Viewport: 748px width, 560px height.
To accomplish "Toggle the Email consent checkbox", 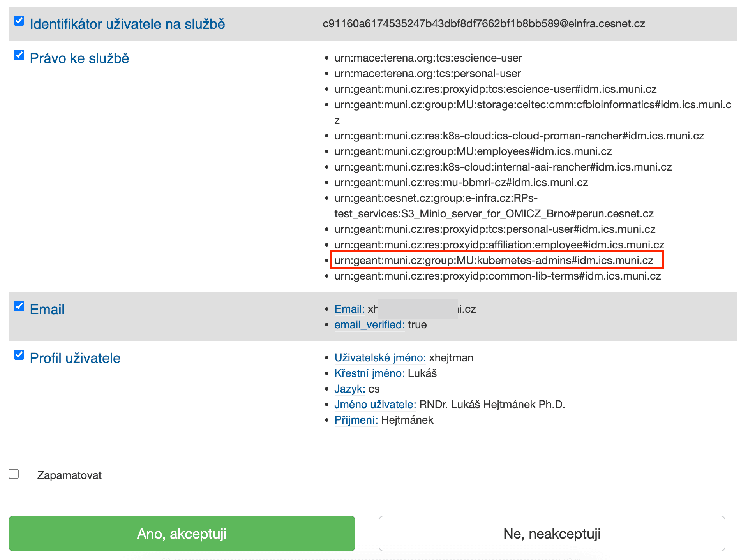I will 19,306.
